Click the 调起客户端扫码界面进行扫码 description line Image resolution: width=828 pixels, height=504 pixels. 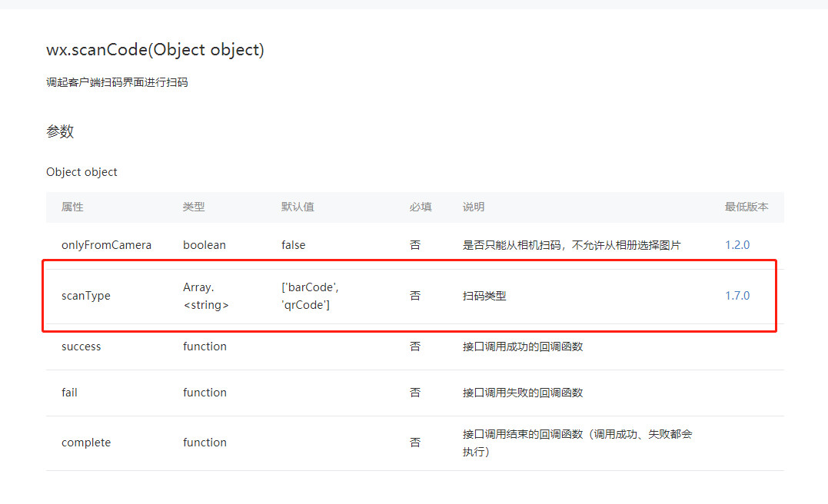117,82
